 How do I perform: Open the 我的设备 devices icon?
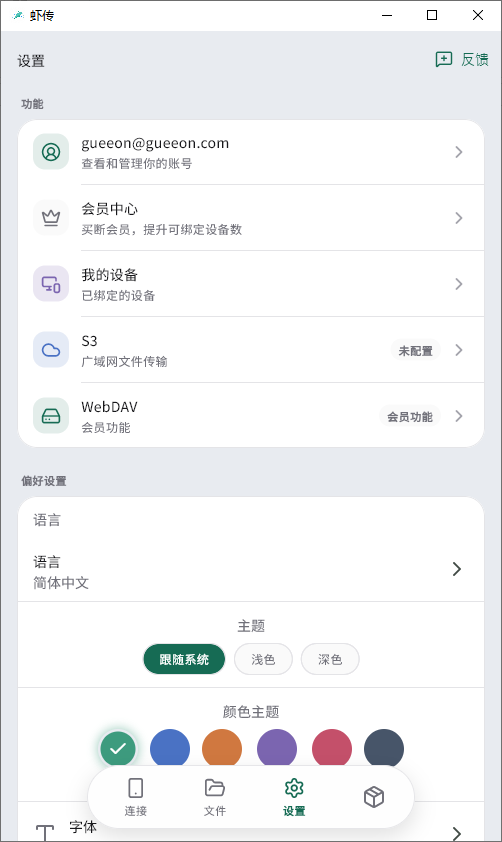[x=51, y=284]
